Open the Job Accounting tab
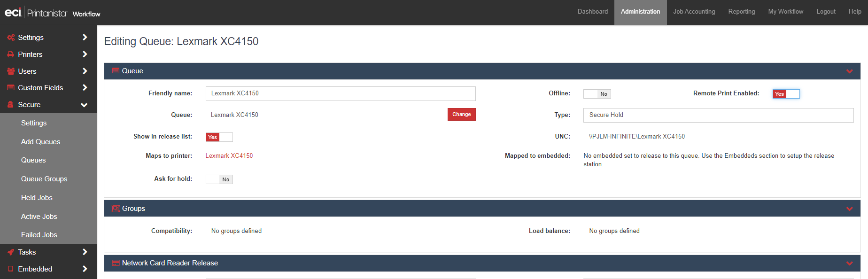Viewport: 868px width, 279px height. (x=694, y=12)
